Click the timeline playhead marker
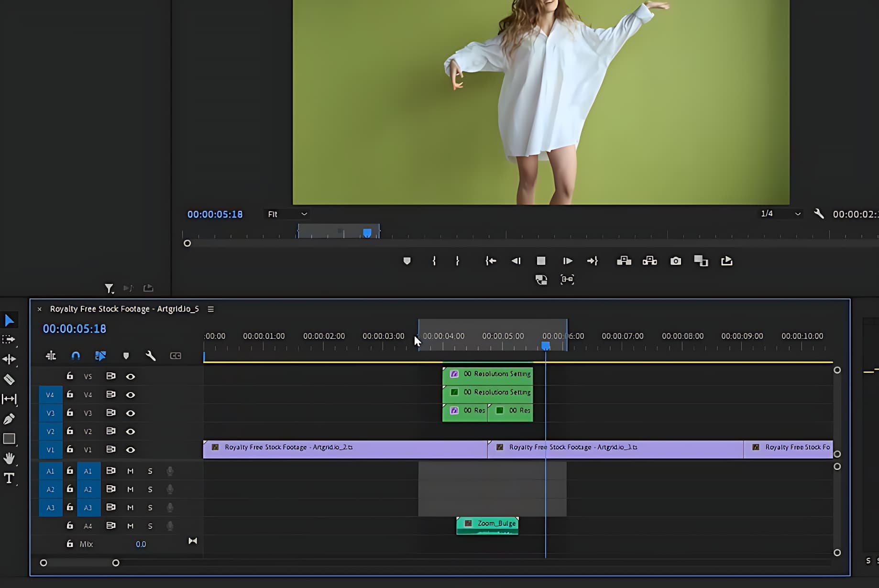879x588 pixels. click(545, 346)
